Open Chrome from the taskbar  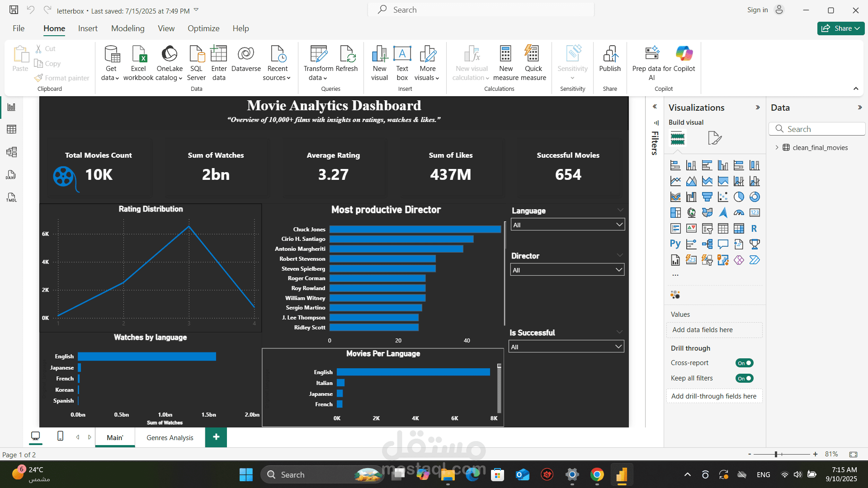597,475
